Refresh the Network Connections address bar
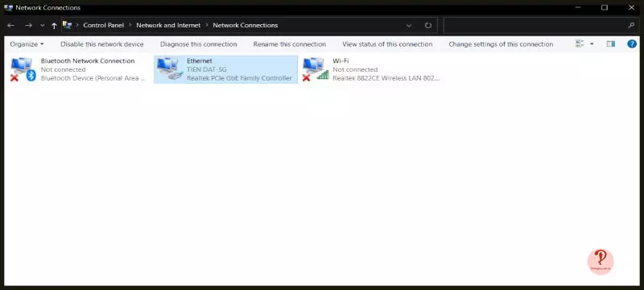644x290 pixels. [x=428, y=26]
